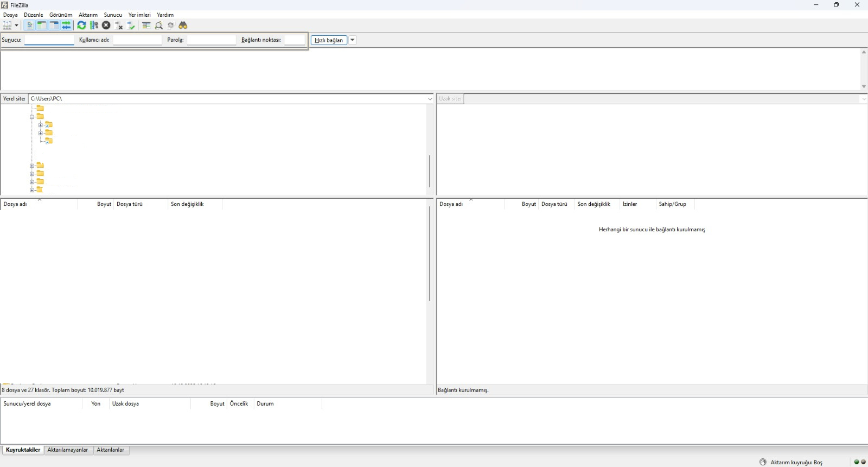This screenshot has height=467, width=868.
Task: Click the binoculars file search icon
Action: 183,26
